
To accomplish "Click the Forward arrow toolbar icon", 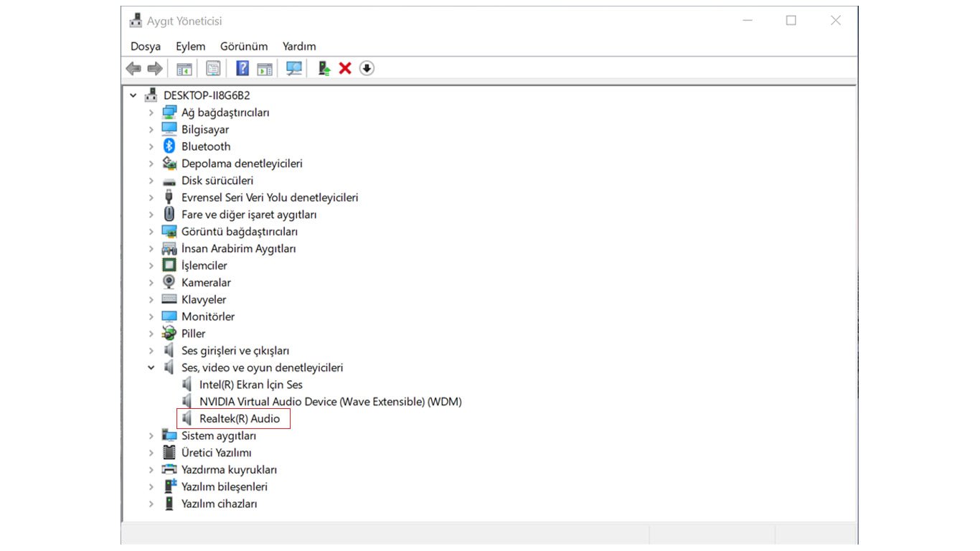I will [154, 68].
